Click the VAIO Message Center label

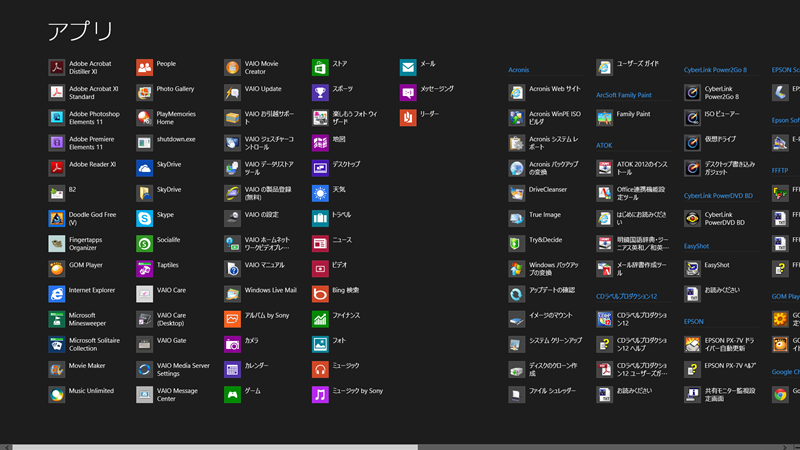[177, 394]
